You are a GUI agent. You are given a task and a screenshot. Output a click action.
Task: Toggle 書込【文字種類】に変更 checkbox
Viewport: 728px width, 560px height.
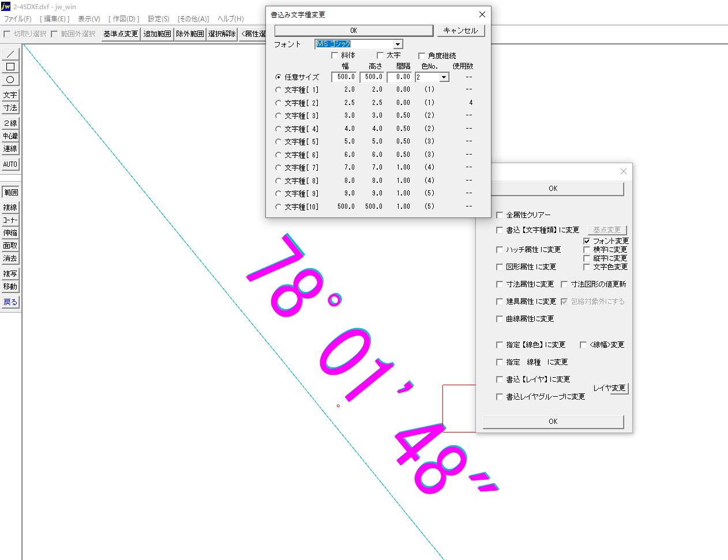coord(500,230)
